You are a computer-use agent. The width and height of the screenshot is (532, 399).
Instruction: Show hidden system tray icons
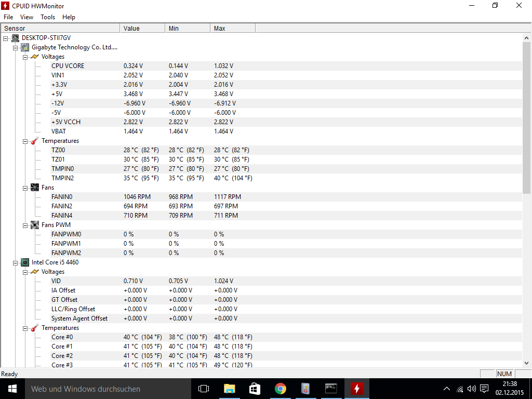click(447, 389)
